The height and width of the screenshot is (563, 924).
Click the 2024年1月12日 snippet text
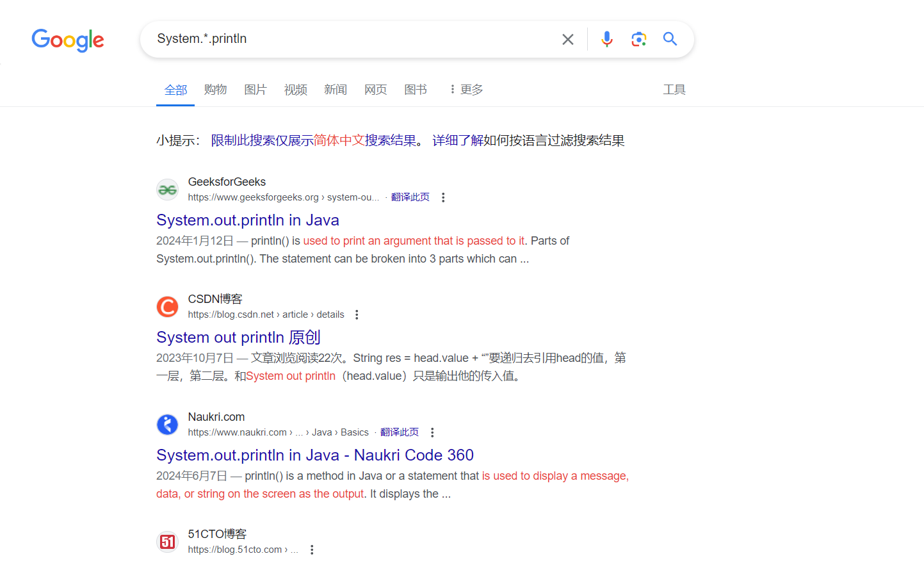[x=195, y=241]
